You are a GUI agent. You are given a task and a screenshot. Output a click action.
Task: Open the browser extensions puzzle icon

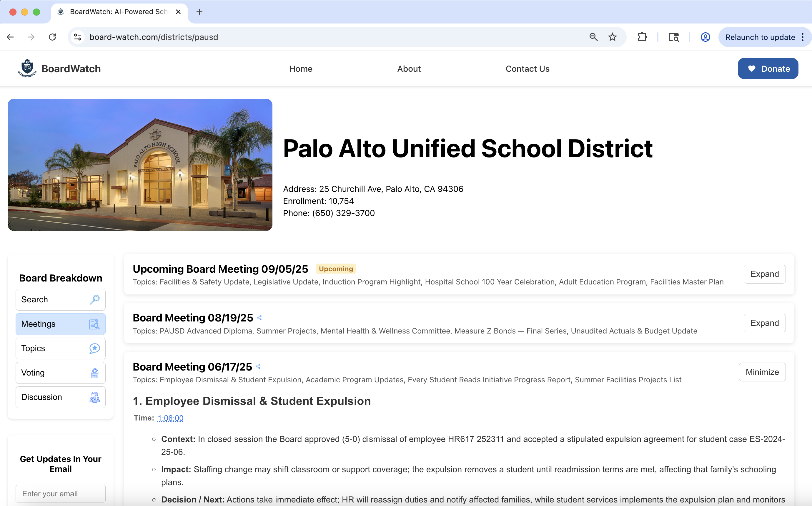642,37
